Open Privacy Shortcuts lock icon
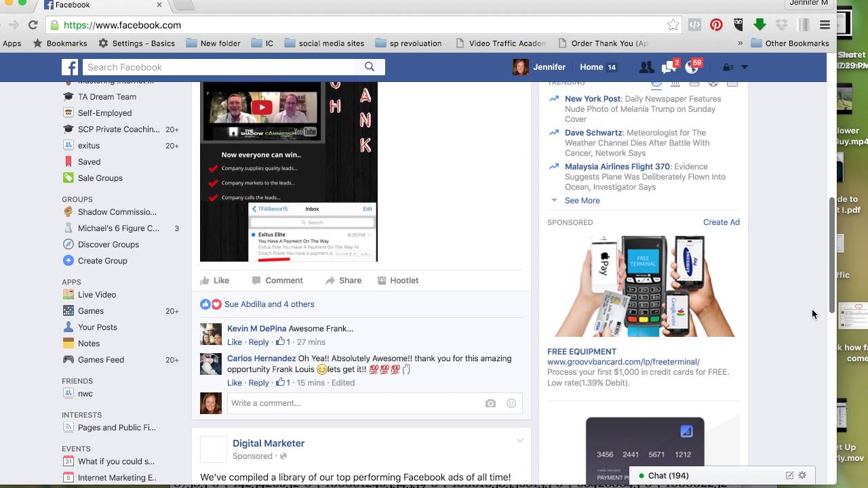This screenshot has height=488, width=868. click(x=727, y=66)
